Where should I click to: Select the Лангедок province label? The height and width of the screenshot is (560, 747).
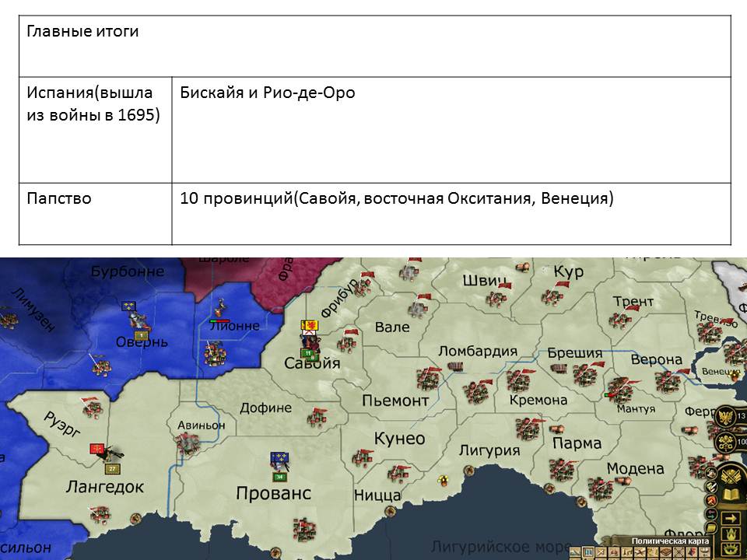click(105, 487)
